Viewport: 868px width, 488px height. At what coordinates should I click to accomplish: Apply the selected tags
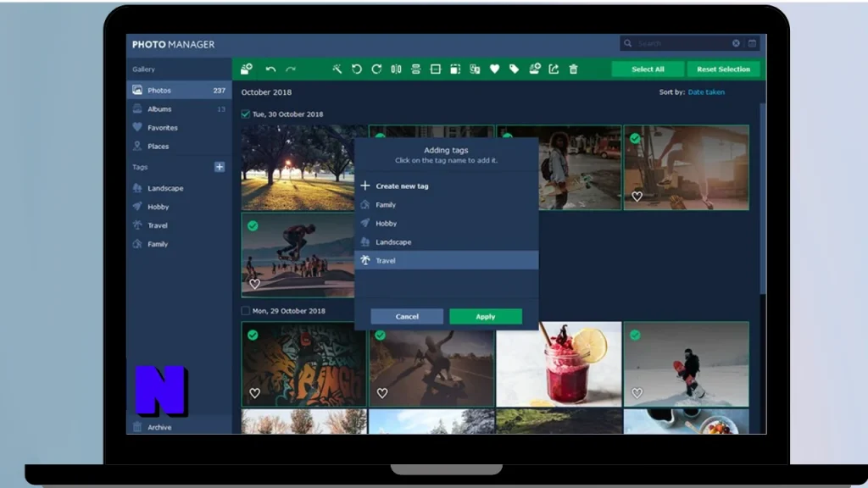click(x=486, y=317)
